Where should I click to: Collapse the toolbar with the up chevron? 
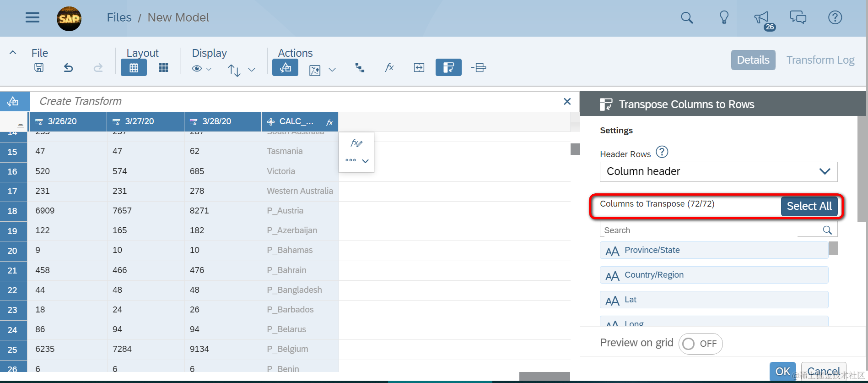click(x=13, y=53)
